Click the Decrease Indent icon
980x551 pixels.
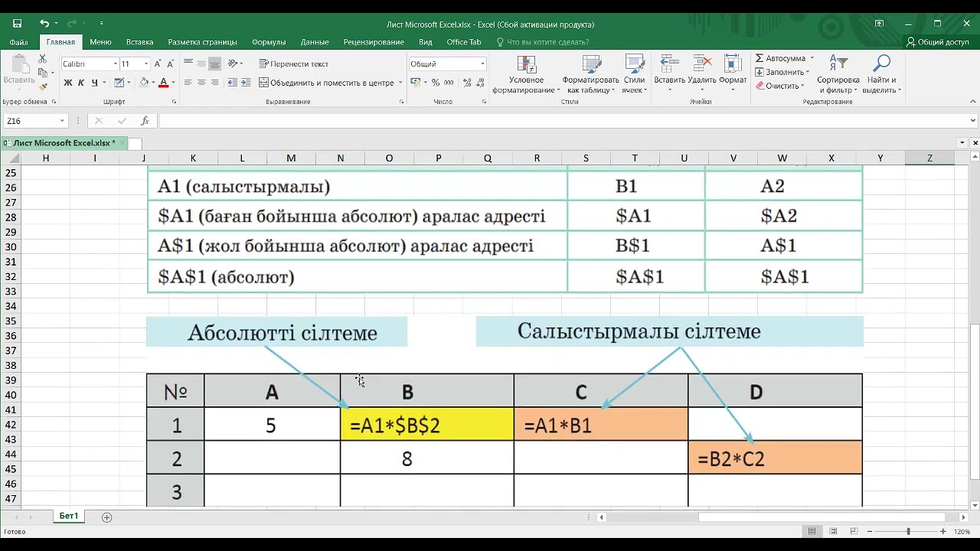233,83
